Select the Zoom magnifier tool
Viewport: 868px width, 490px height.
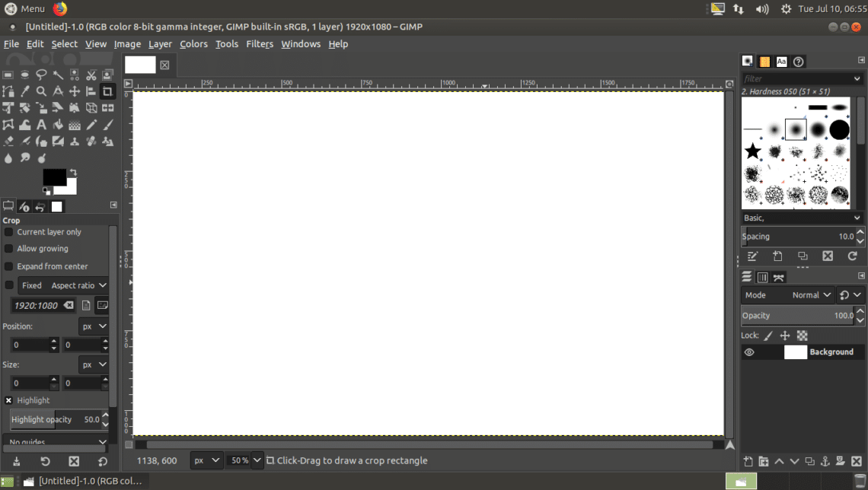pos(42,91)
